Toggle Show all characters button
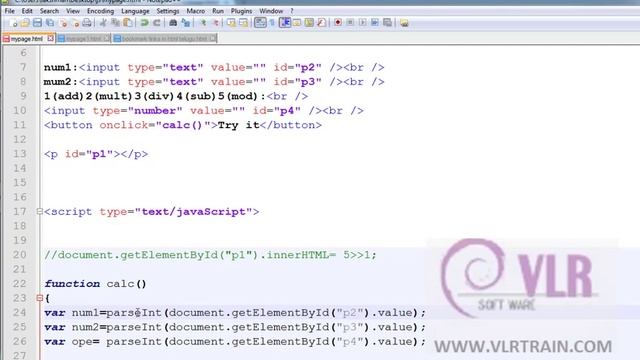The image size is (640, 360). point(272,23)
